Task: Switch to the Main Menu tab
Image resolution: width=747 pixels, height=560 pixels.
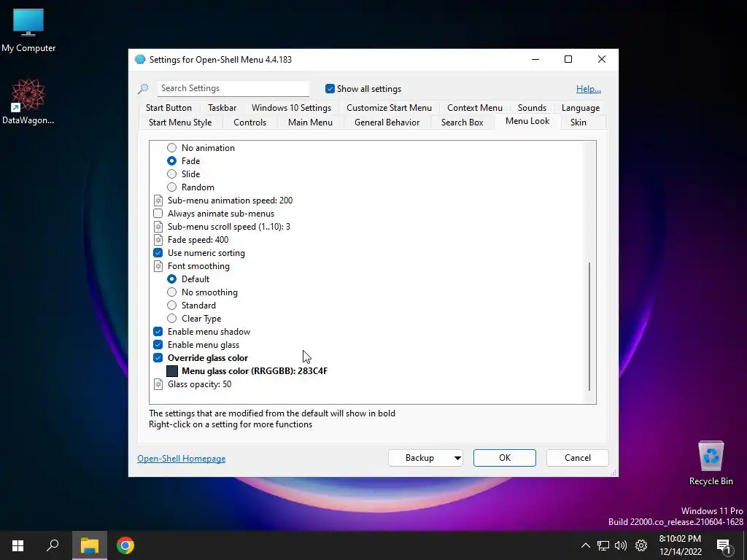Action: point(310,122)
